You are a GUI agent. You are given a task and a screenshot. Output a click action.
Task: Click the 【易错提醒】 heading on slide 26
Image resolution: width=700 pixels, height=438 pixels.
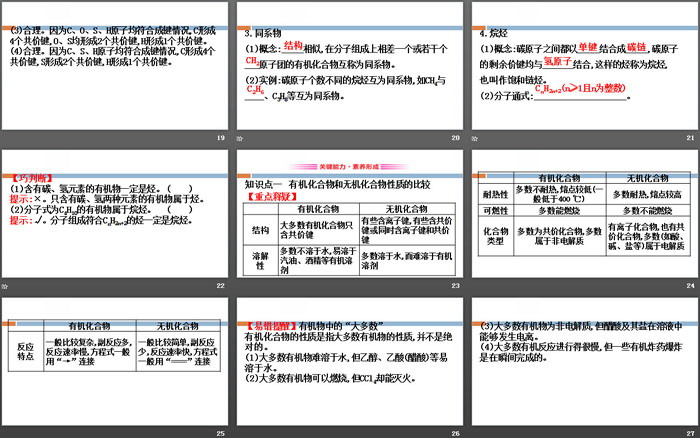[272, 326]
